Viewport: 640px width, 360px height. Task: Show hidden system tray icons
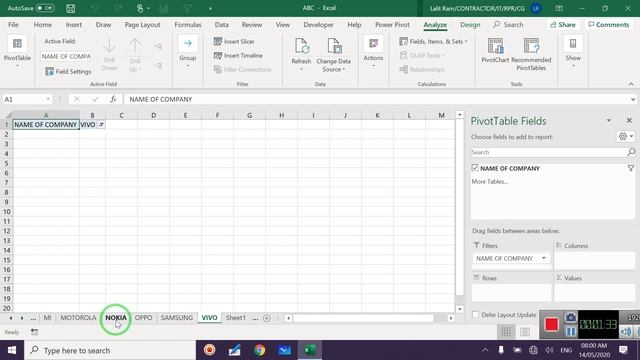pos(485,350)
